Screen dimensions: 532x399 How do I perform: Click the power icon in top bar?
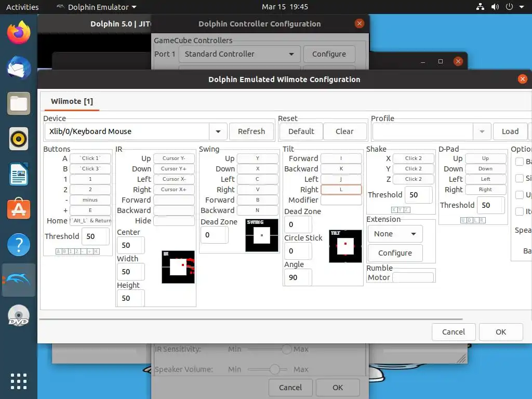tap(509, 7)
